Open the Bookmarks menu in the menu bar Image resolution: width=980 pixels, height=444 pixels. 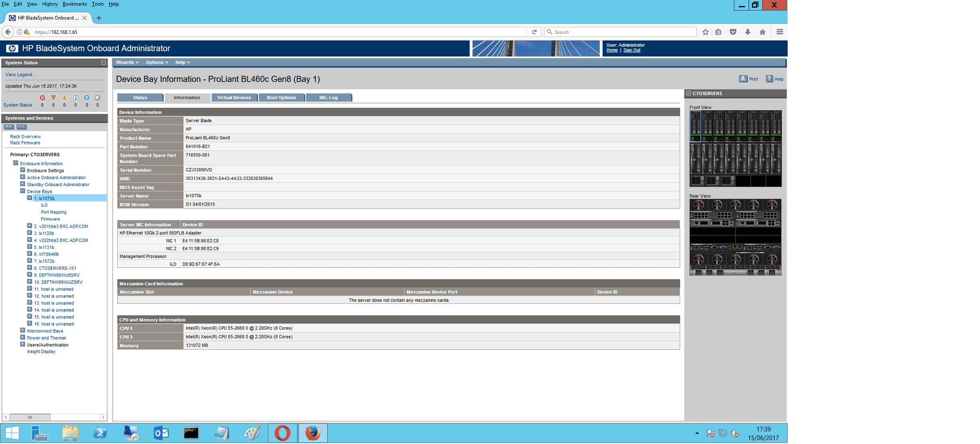75,4
